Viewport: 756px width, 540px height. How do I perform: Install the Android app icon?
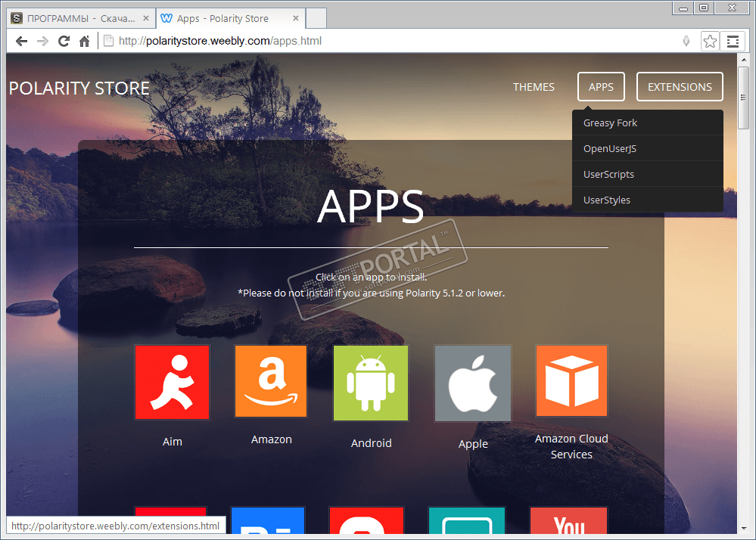(371, 383)
